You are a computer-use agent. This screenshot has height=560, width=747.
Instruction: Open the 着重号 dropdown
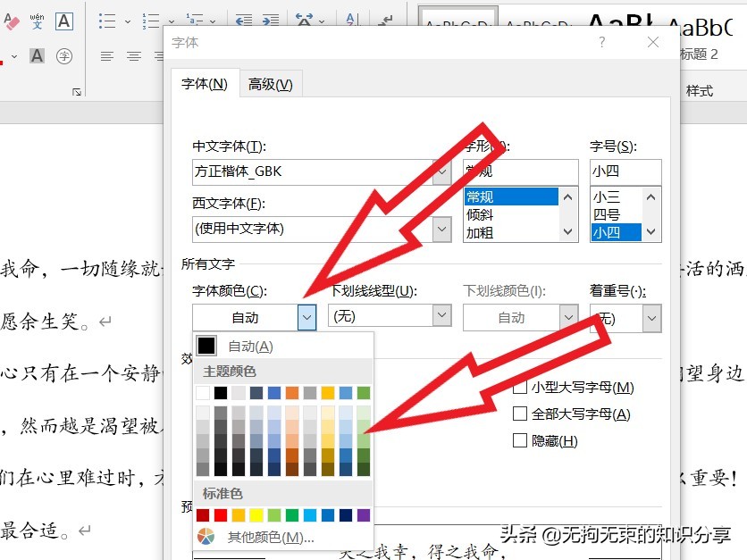(x=651, y=315)
